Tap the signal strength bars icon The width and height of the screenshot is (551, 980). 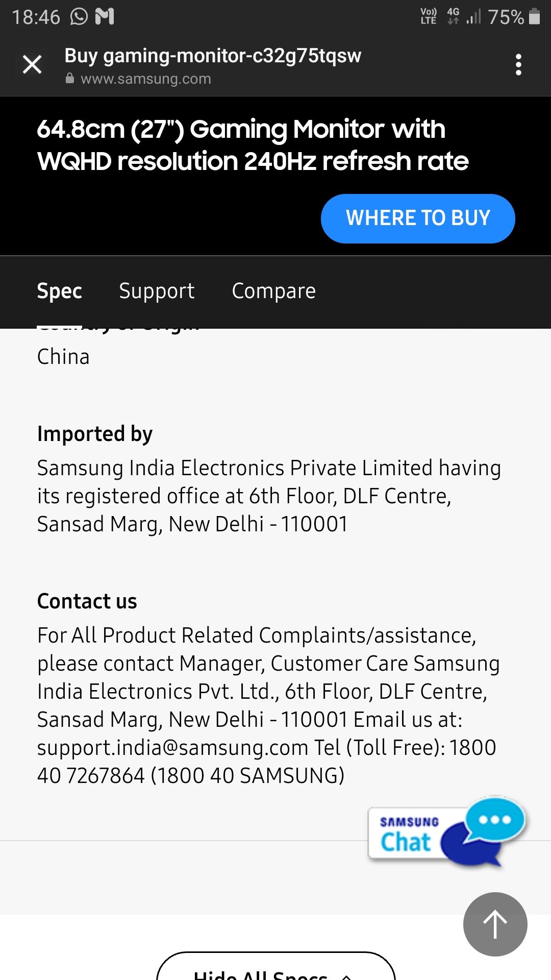click(474, 16)
